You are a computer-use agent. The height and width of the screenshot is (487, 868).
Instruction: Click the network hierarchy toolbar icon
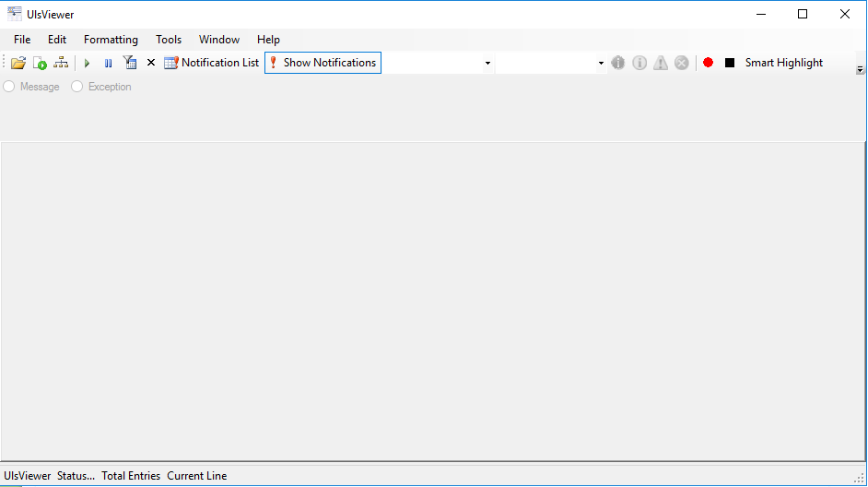pos(61,63)
